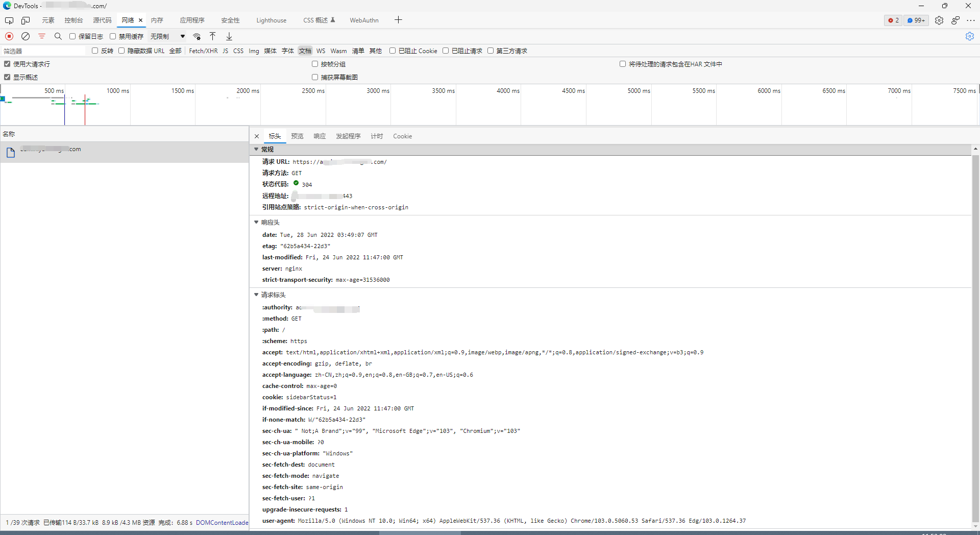Viewport: 980px width, 535px height.
Task: Open network settings gear on right
Action: [970, 36]
